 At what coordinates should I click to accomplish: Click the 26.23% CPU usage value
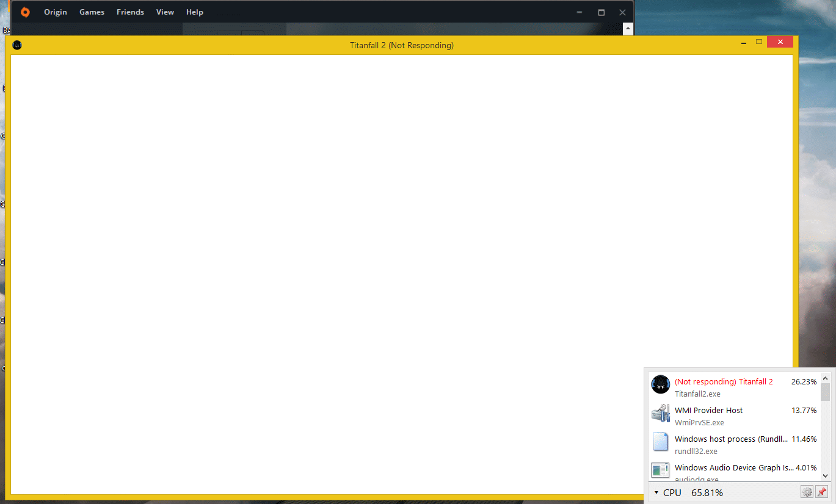(804, 382)
